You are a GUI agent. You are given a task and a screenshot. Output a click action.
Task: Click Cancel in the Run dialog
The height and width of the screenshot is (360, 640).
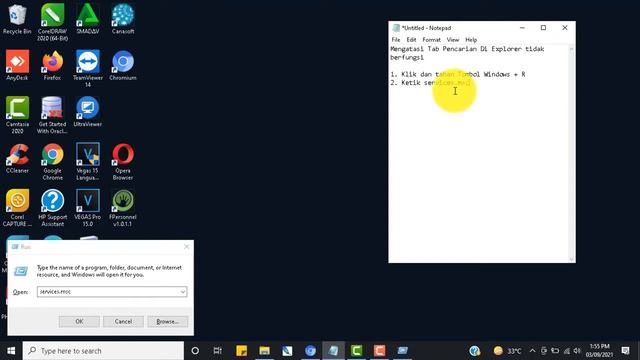click(123, 322)
